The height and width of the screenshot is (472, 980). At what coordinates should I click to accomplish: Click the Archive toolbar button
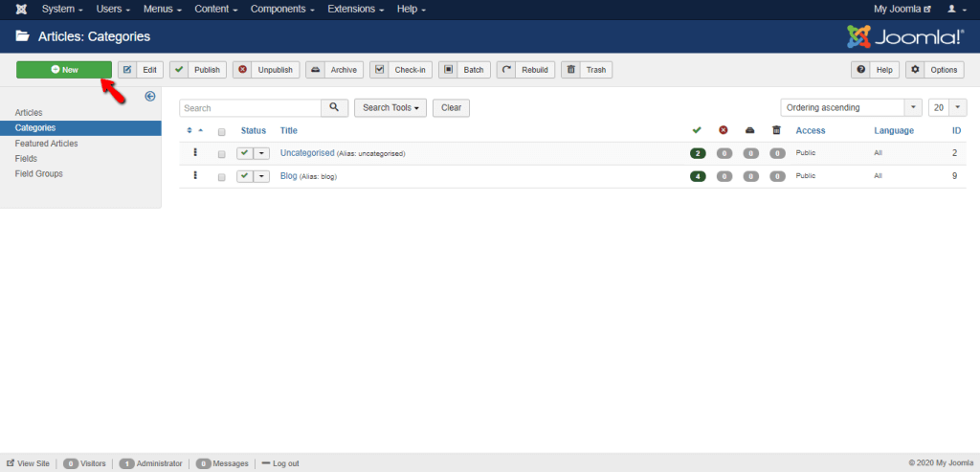pos(334,70)
